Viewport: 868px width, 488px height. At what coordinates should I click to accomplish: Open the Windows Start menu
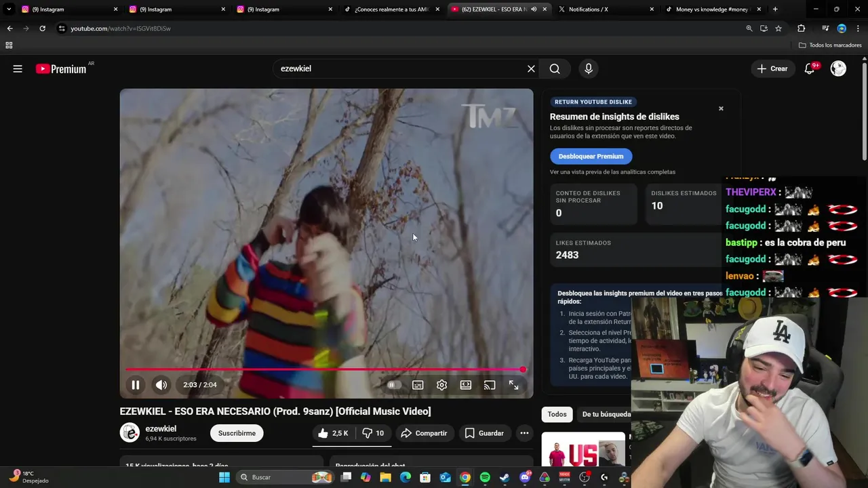pos(224,477)
